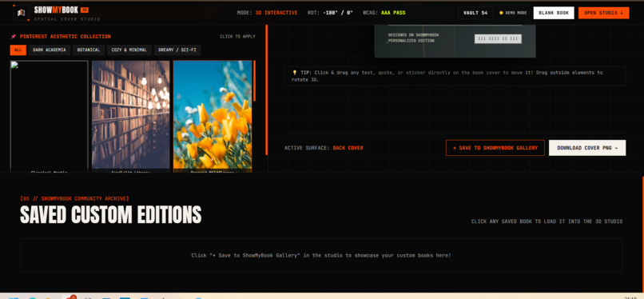Click the 'PINTEREST AESTHETIC COLLECTION' heading
This screenshot has height=299, width=644.
click(x=66, y=37)
